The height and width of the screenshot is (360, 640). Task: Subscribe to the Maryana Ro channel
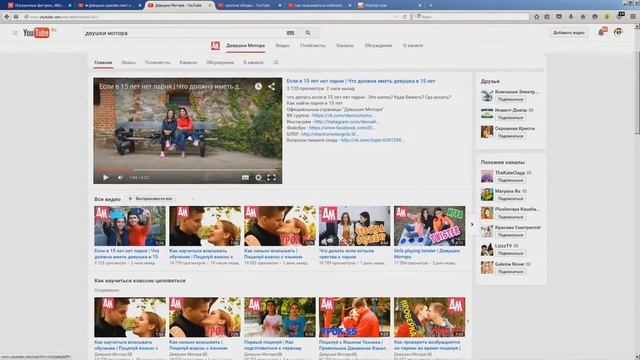pyautogui.click(x=510, y=198)
